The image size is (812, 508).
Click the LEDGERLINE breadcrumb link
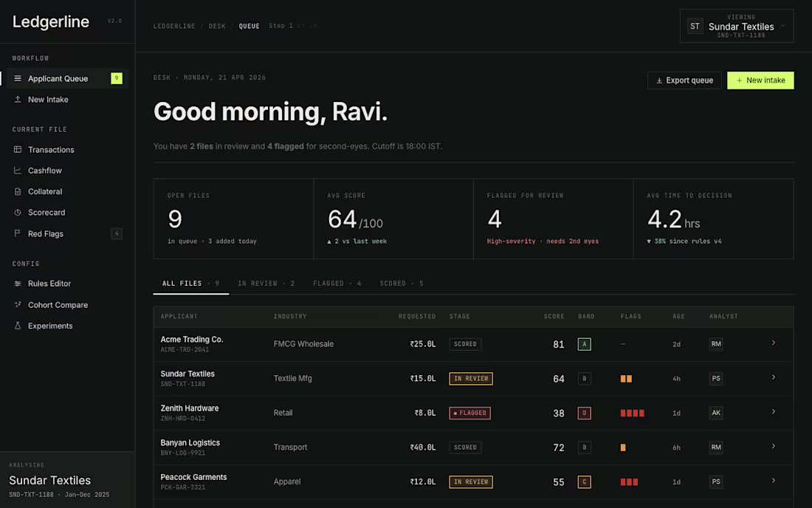coord(174,26)
